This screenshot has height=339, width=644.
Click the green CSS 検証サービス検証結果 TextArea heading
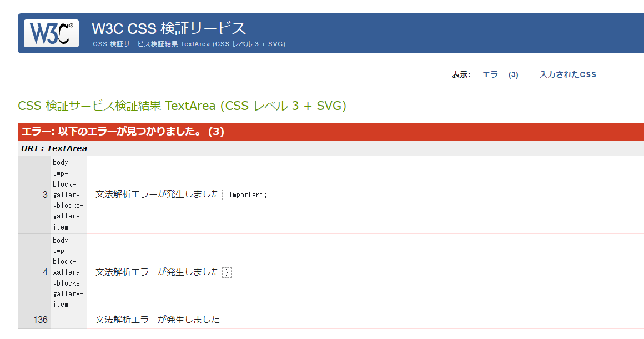click(182, 106)
